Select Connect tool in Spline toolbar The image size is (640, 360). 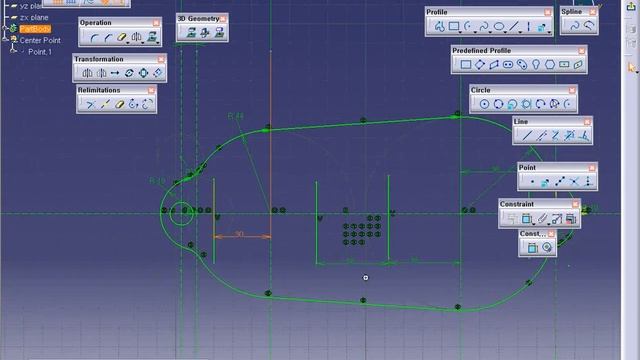589,26
